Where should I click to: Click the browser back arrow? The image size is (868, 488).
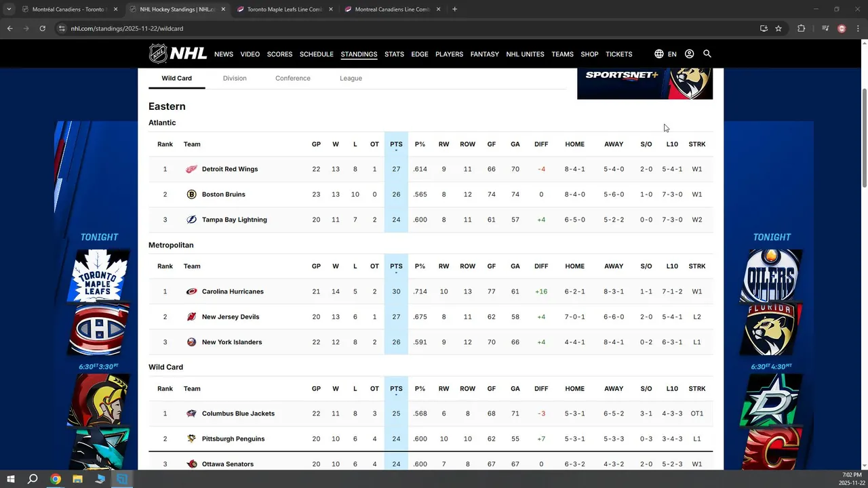pos(9,28)
